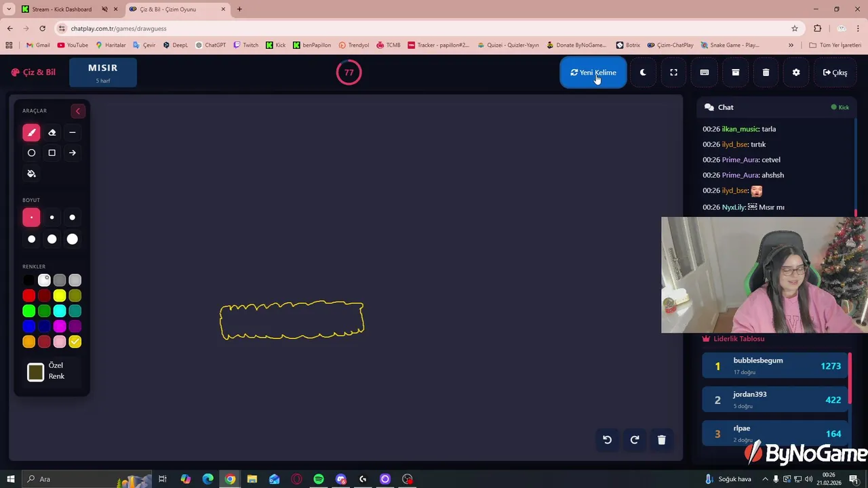Open the Gmail bookmark
The image size is (868, 488).
pyautogui.click(x=38, y=45)
